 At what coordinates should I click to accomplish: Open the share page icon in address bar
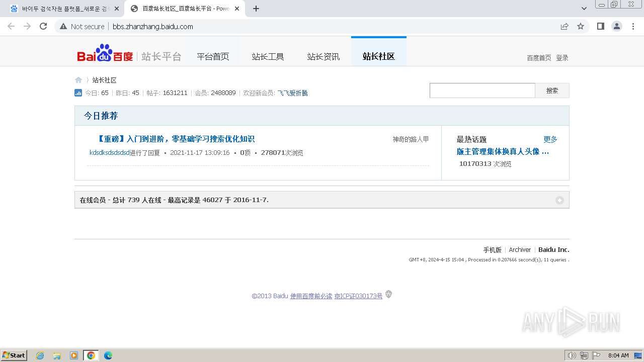coord(565,26)
